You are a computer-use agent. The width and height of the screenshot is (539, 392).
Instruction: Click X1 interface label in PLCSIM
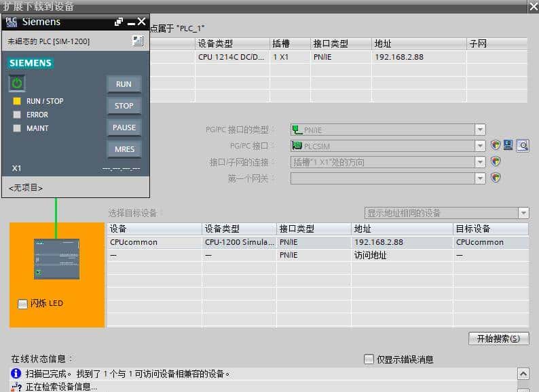16,168
